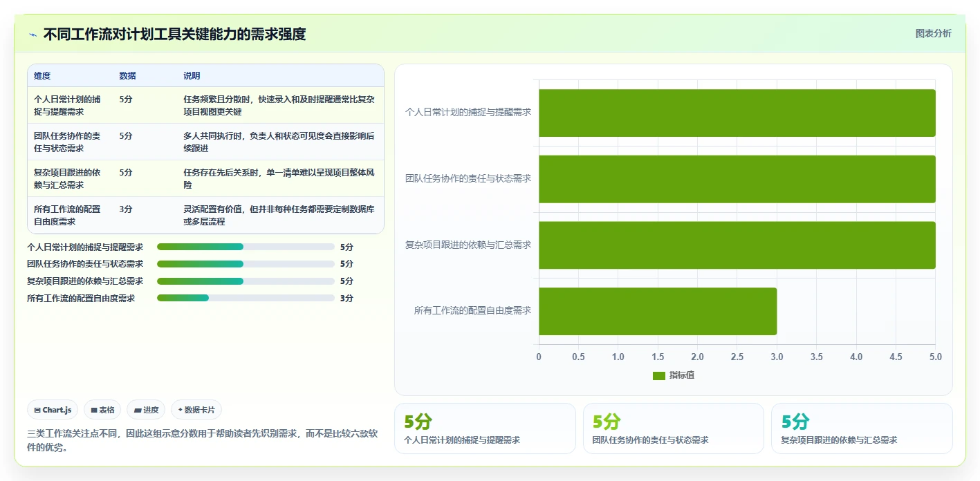The height and width of the screenshot is (481, 980).
Task: Select the 数据卡片 tag chip
Action: point(196,410)
